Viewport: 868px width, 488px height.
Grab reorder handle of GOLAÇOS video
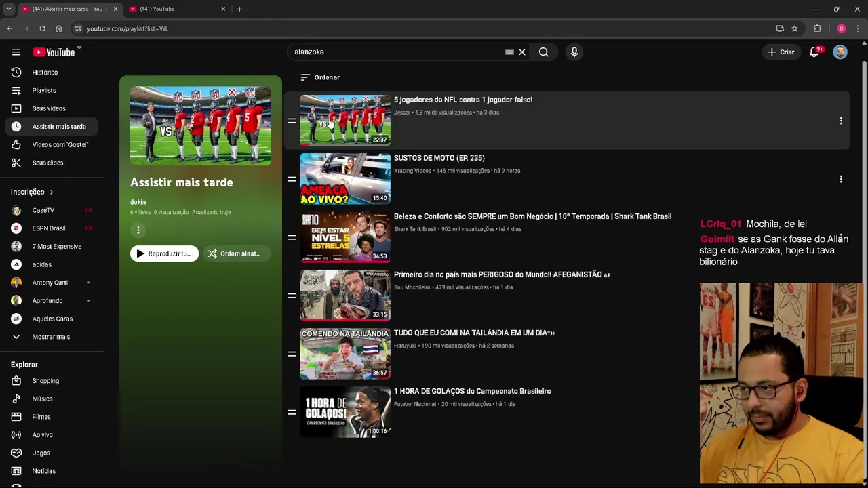(292, 412)
